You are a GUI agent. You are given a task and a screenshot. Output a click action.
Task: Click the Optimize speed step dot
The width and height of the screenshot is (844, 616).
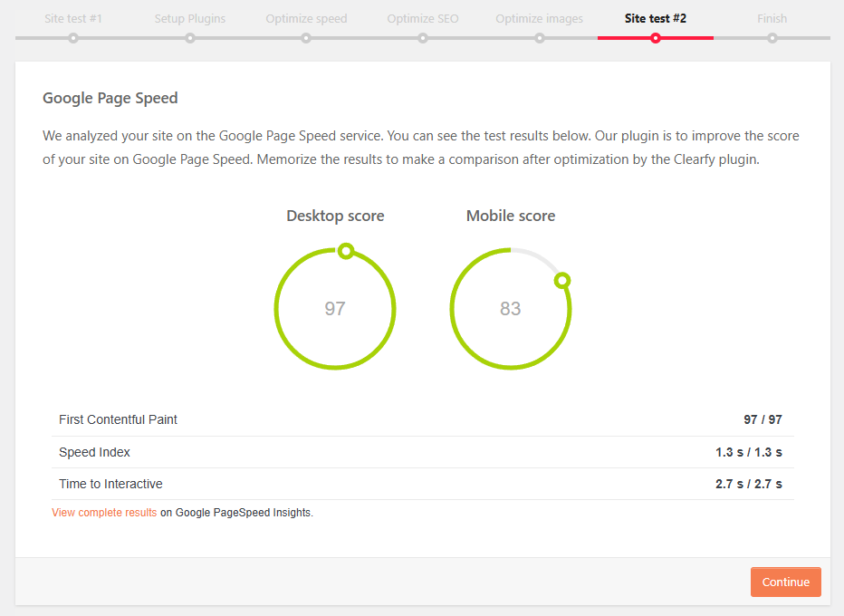point(306,38)
